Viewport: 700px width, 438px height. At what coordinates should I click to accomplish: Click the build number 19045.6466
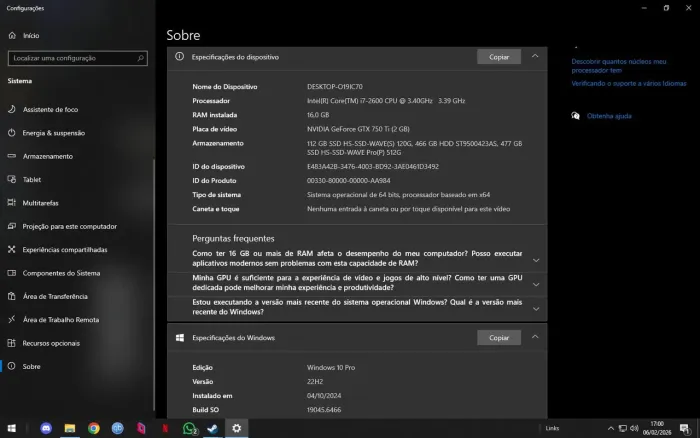[x=324, y=410]
